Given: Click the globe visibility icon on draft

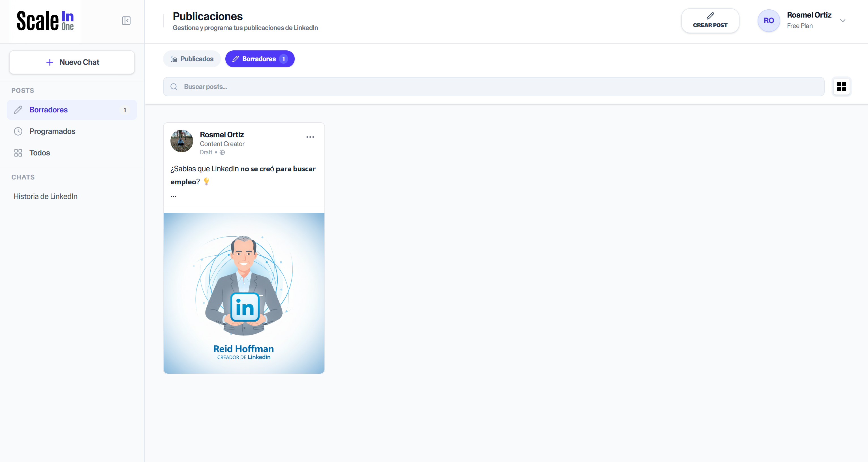Looking at the screenshot, I should point(223,152).
